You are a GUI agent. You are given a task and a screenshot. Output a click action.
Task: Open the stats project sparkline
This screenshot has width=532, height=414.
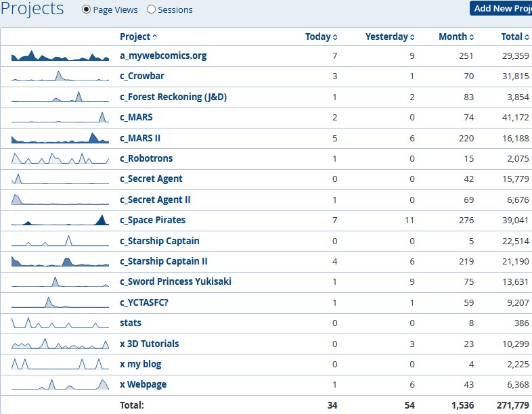60,323
